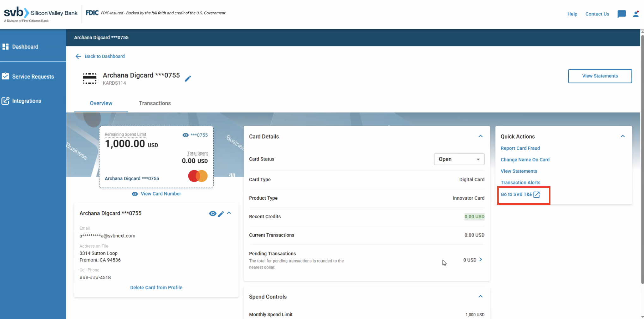Click Go to SVB T&E link
Image resolution: width=644 pixels, height=319 pixels.
pyautogui.click(x=516, y=195)
